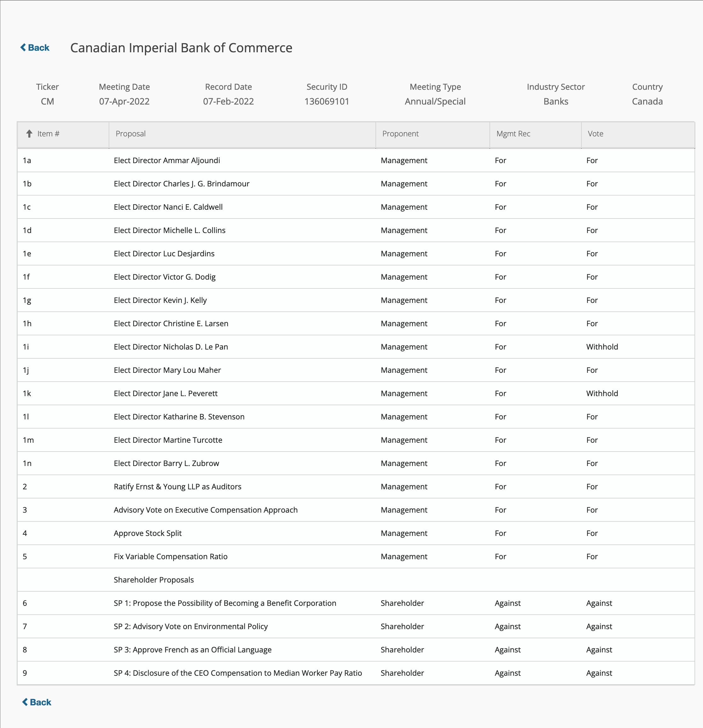Click Withhold vote for Nicholas D. Le Pan
Image resolution: width=703 pixels, height=728 pixels.
coord(602,347)
